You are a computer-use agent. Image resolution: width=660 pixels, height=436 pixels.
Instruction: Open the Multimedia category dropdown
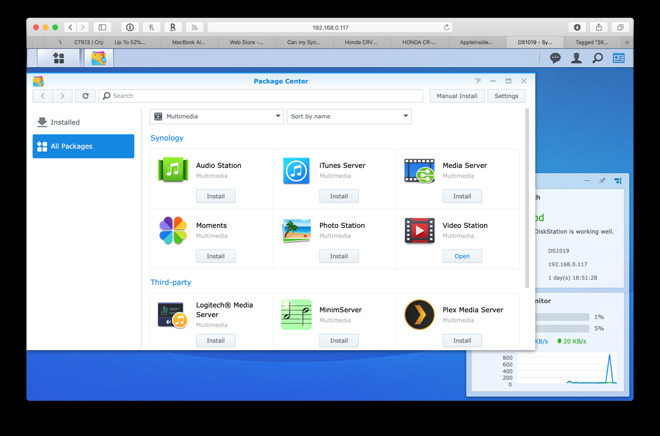point(217,117)
